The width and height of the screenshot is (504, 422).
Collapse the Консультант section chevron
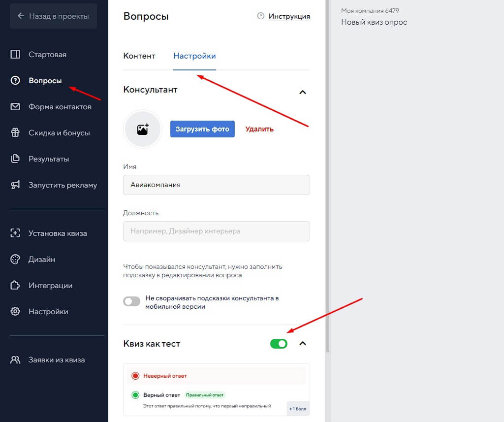[x=303, y=92]
